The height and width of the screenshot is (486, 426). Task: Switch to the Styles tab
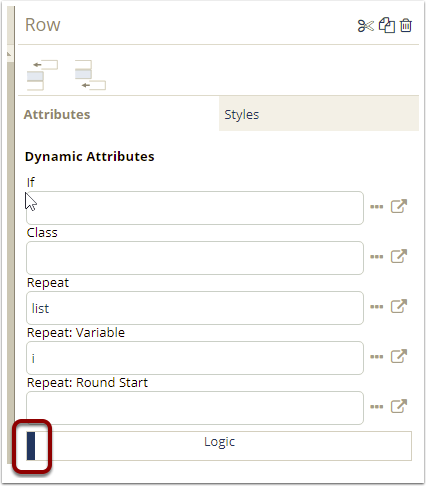(319, 114)
